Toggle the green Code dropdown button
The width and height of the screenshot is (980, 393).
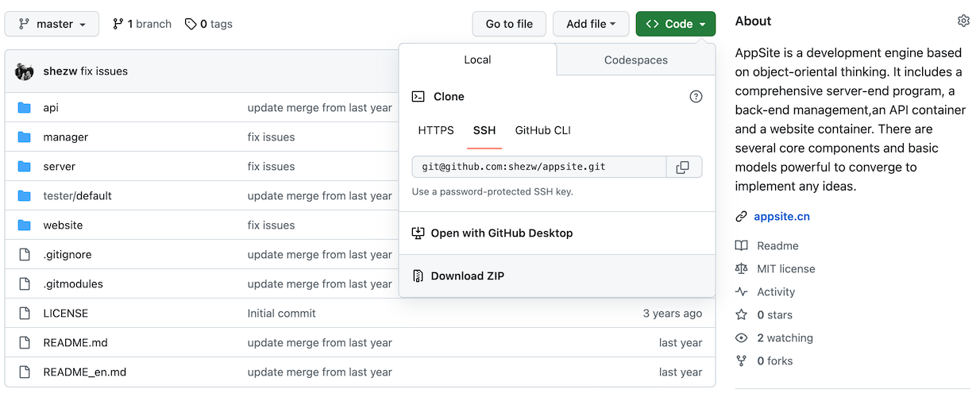click(x=676, y=24)
